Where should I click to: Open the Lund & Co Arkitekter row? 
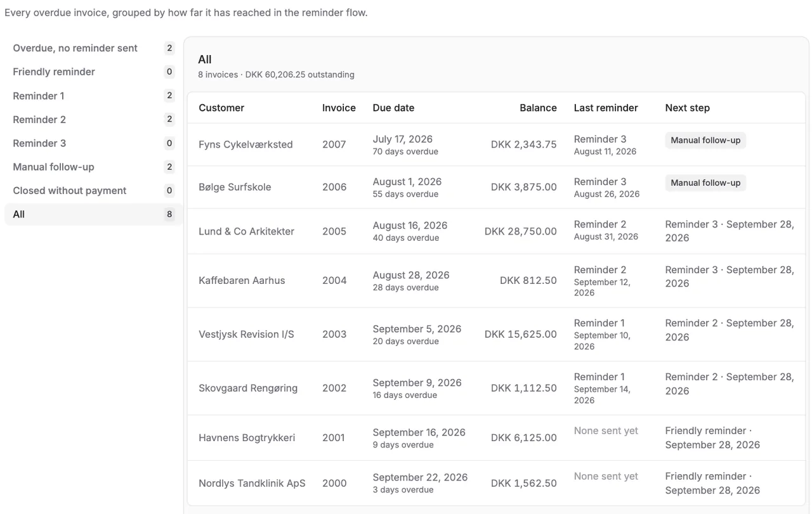pyautogui.click(x=496, y=231)
